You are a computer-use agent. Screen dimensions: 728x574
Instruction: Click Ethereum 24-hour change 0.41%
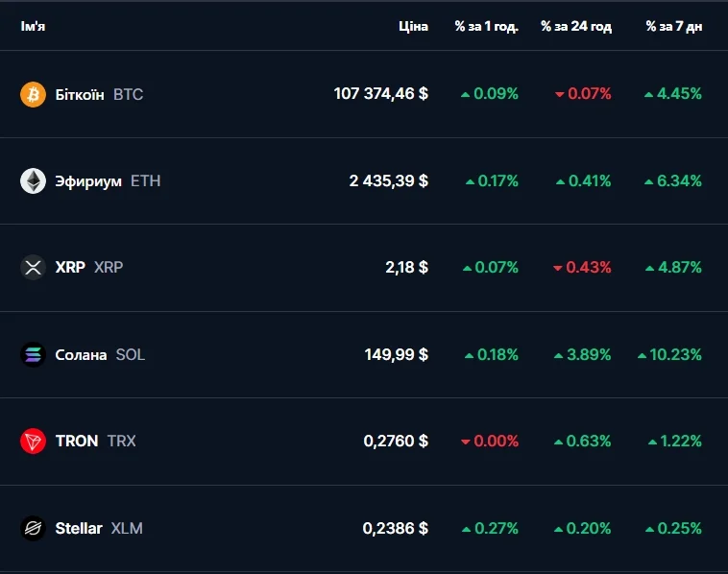(583, 181)
